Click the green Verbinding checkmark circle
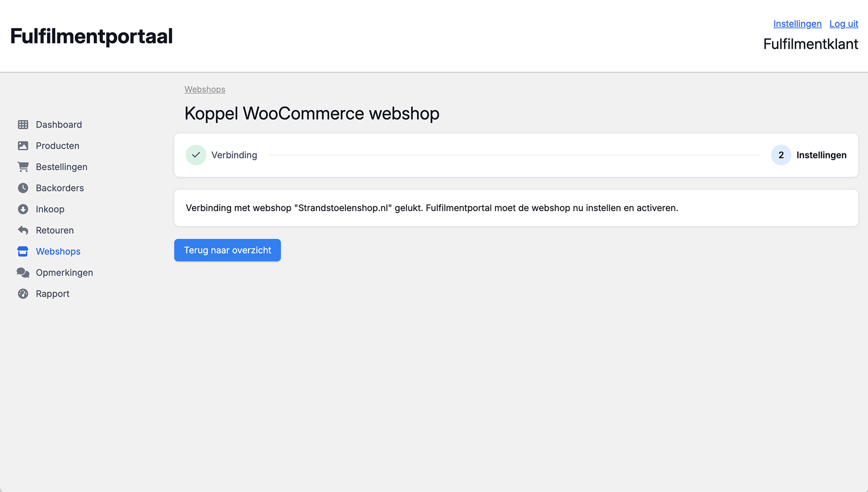 coord(196,155)
